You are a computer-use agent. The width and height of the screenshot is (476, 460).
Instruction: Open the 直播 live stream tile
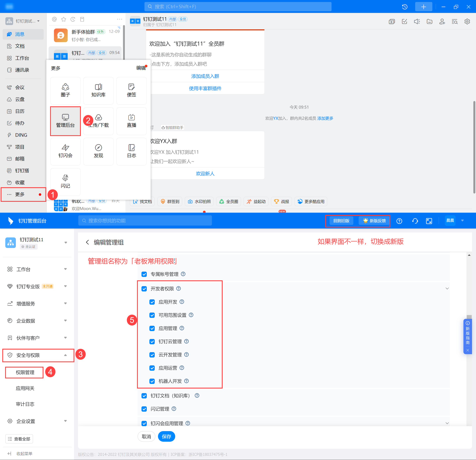pyautogui.click(x=131, y=121)
